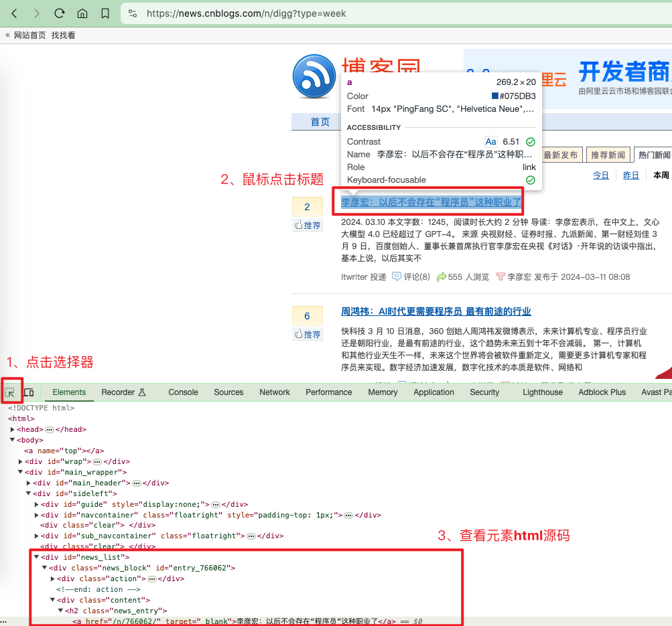Open the Elements tab in DevTools
This screenshot has height=626, width=672.
(69, 392)
